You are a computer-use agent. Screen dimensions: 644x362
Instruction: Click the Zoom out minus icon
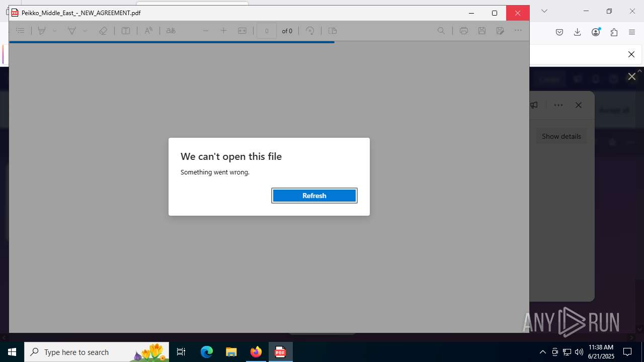click(206, 31)
